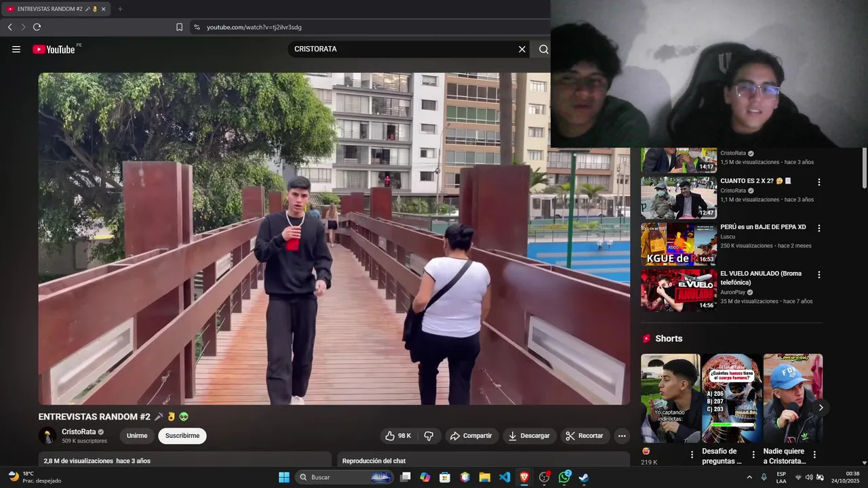
Task: Open the Compartir share dialog
Action: point(471,436)
